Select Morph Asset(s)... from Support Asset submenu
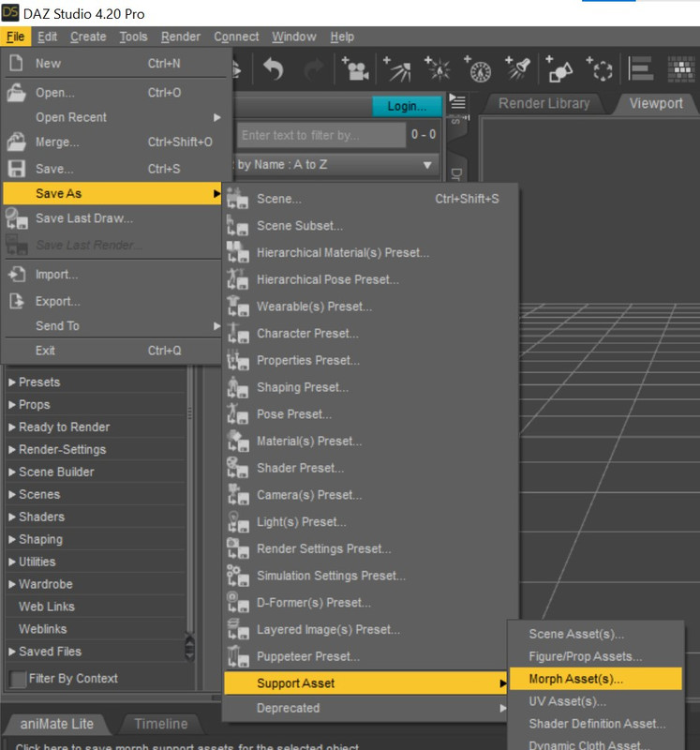The image size is (700, 750). (x=596, y=679)
